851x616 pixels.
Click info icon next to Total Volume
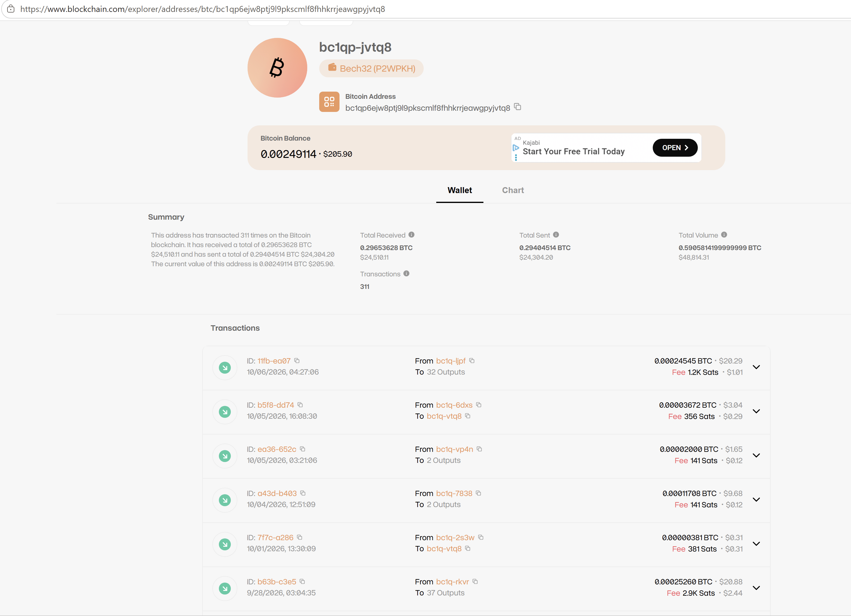pyautogui.click(x=724, y=235)
